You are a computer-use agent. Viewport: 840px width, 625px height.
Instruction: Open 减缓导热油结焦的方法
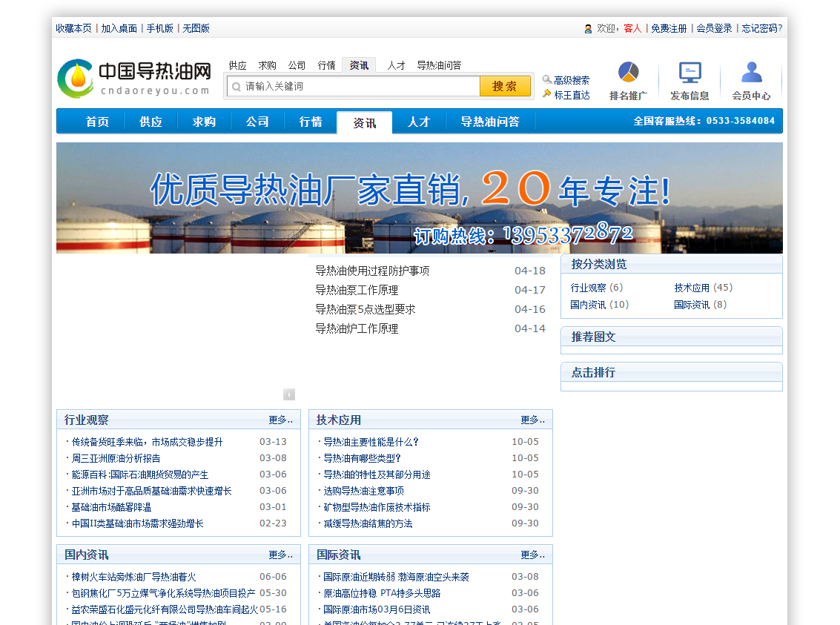tap(368, 523)
